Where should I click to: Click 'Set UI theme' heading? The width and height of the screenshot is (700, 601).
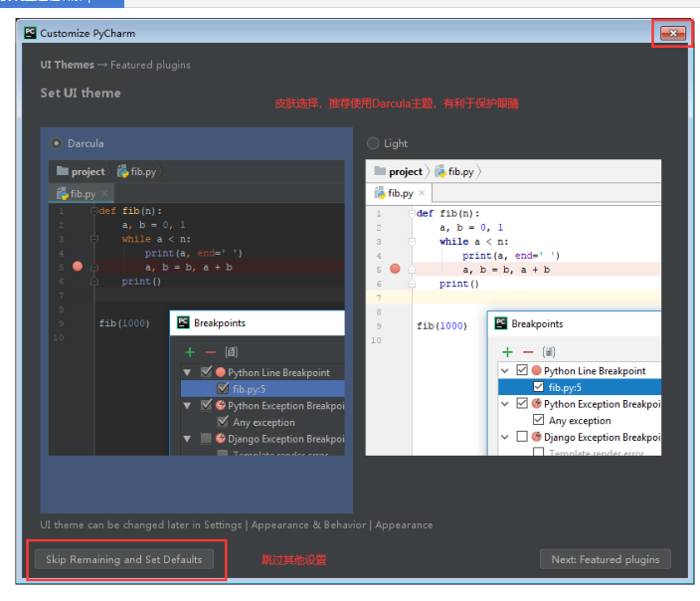click(81, 93)
